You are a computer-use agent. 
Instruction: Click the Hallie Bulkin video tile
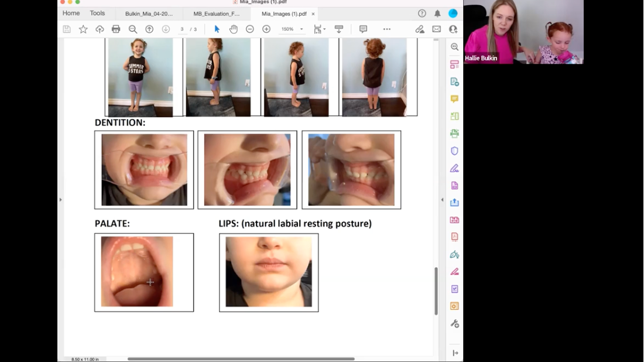point(523,32)
